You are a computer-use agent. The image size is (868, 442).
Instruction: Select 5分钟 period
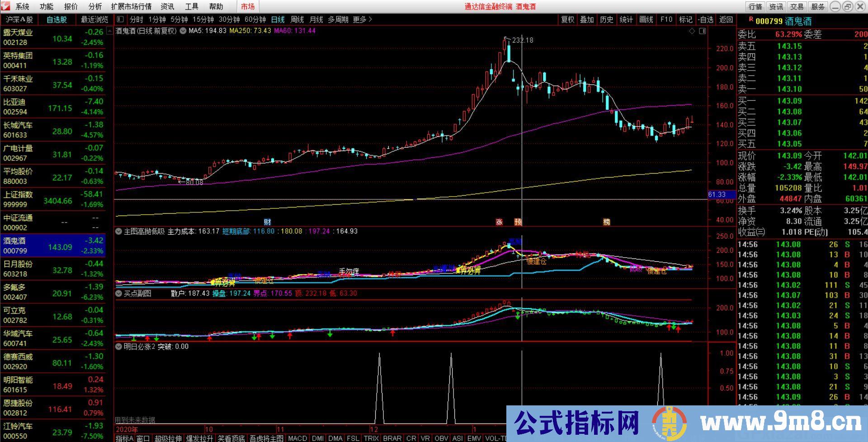coord(179,19)
